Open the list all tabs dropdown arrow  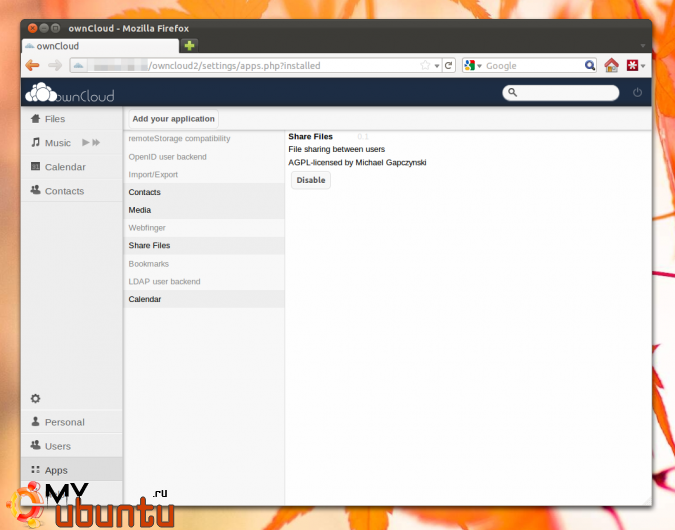tap(642, 46)
